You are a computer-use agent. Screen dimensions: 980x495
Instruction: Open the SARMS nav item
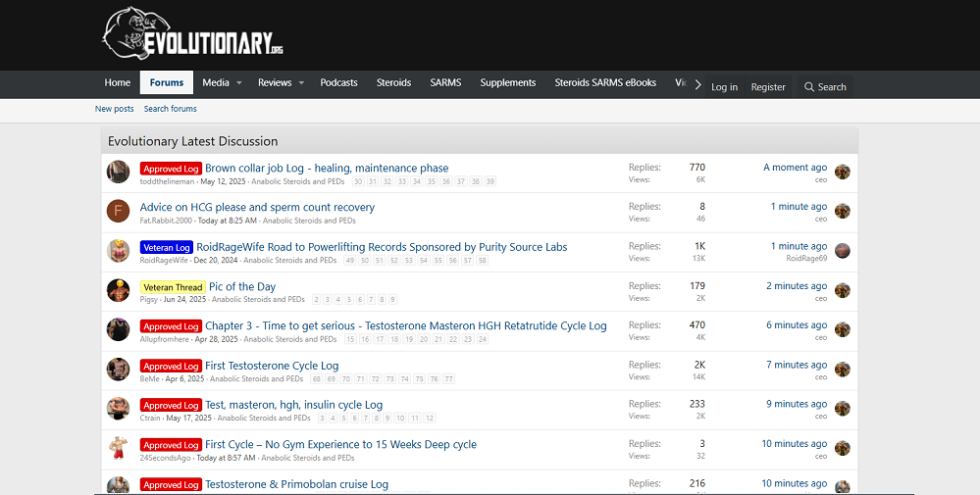tap(445, 82)
